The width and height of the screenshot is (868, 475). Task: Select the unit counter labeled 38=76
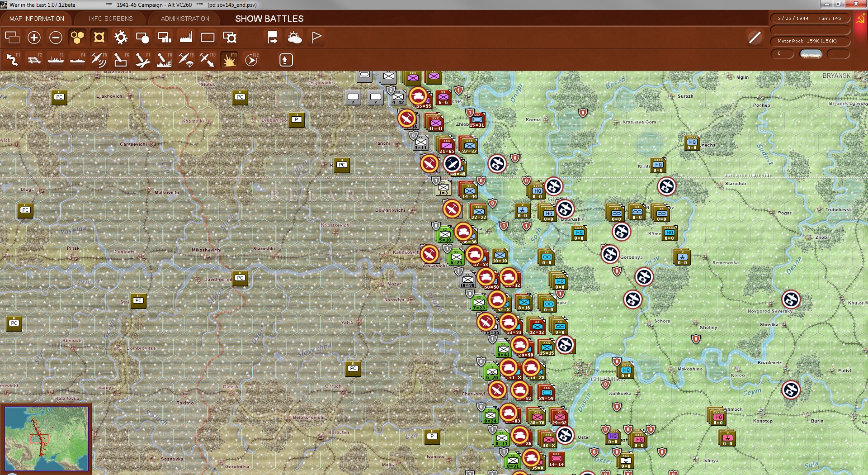click(537, 417)
